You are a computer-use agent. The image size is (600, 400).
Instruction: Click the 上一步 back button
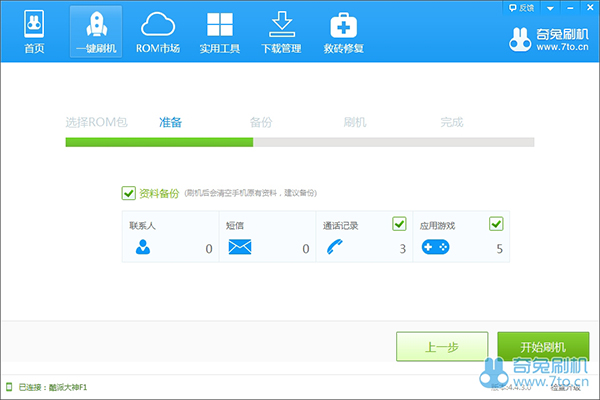(442, 346)
